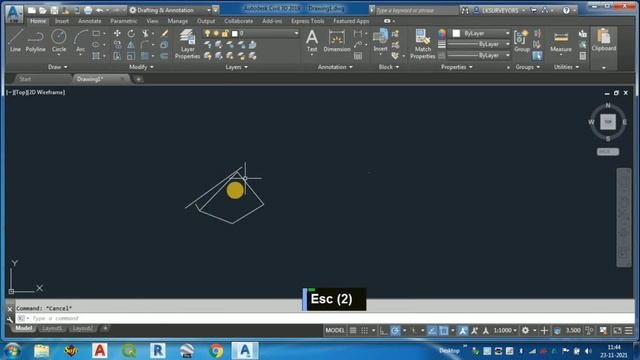
Task: Click the Undo arrow in quick access toolbar
Action: pos(100,10)
